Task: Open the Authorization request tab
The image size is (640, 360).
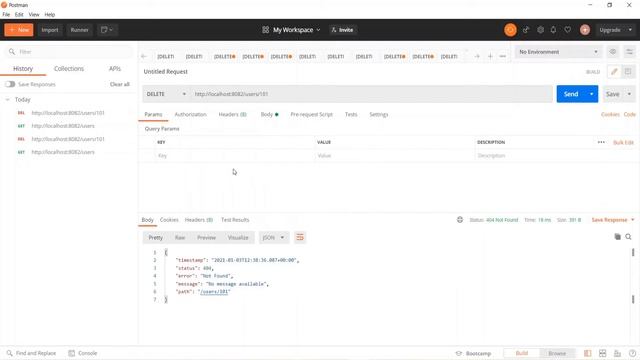Action: tap(190, 114)
